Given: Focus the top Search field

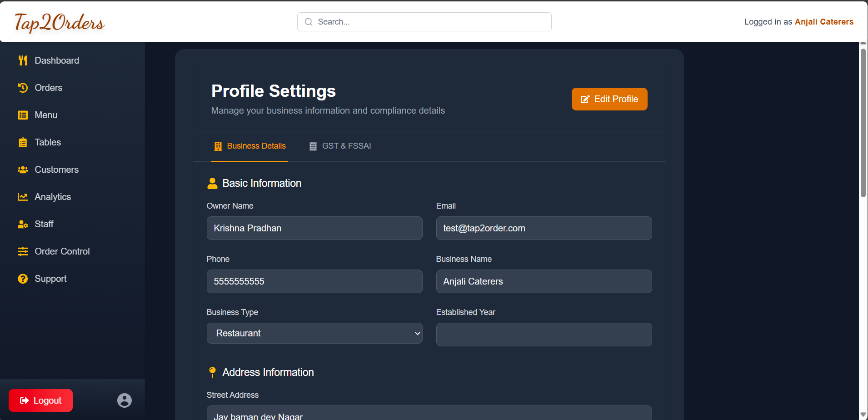Looking at the screenshot, I should click(424, 22).
